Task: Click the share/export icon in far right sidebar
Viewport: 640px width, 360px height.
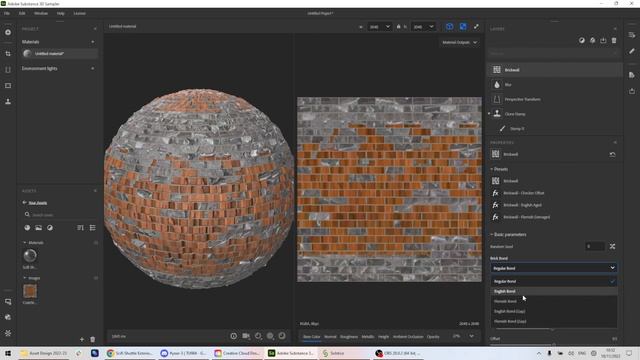Action: pyautogui.click(x=632, y=91)
